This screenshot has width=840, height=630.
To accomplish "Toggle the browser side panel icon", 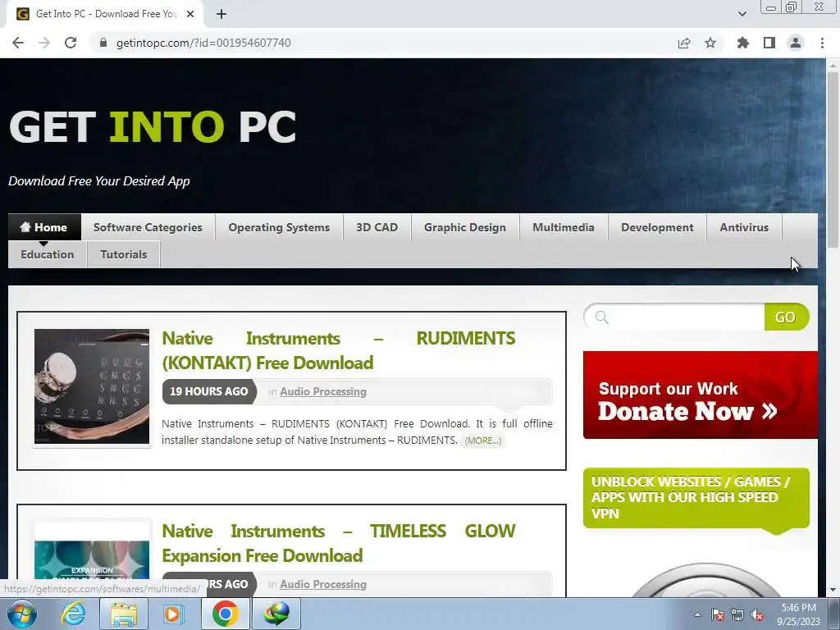I will point(769,43).
